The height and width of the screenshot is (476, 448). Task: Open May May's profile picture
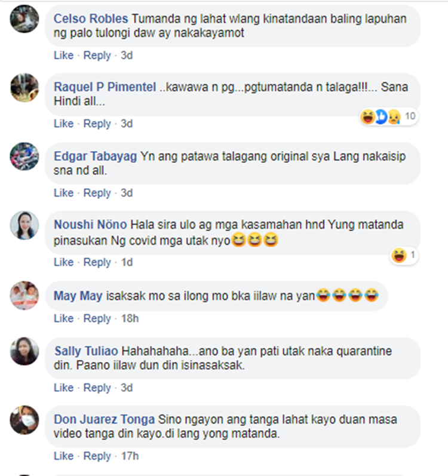[x=24, y=296]
